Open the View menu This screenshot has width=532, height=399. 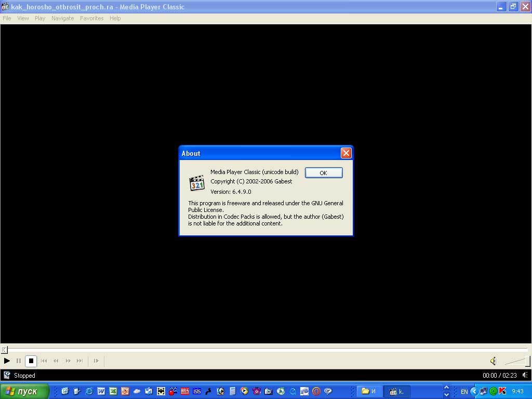click(x=23, y=18)
